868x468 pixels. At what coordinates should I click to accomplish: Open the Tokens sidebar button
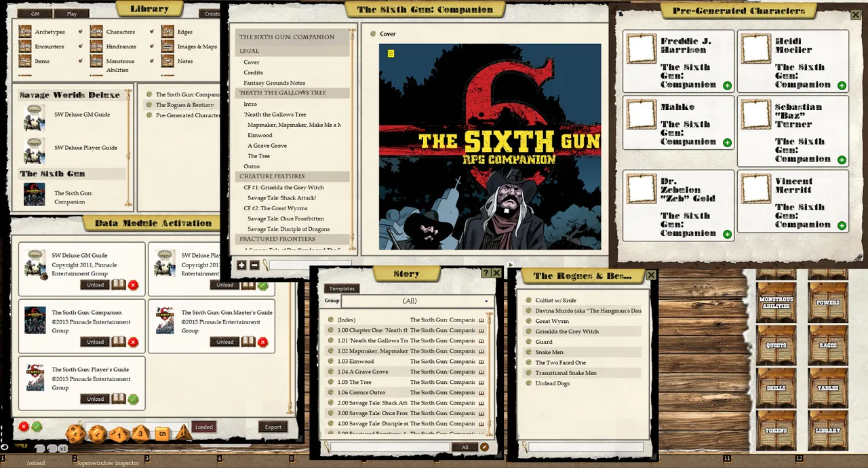[x=776, y=430]
